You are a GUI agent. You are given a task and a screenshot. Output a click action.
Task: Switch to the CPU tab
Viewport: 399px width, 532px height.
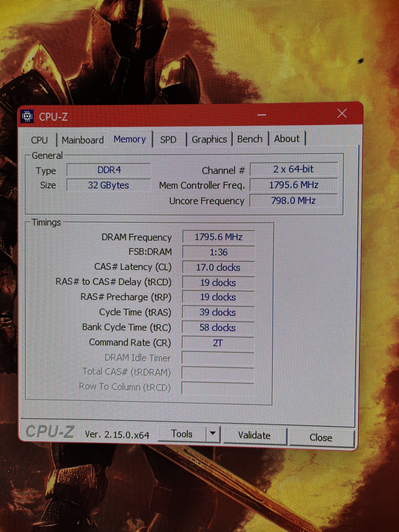pos(39,140)
